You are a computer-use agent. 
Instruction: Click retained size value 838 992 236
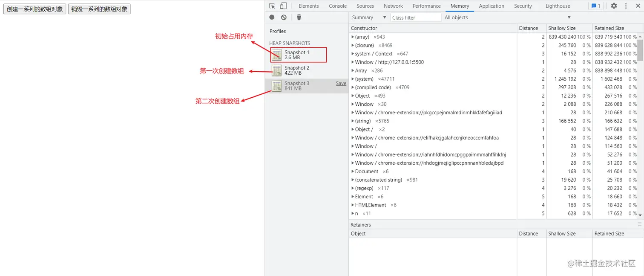tap(609, 54)
